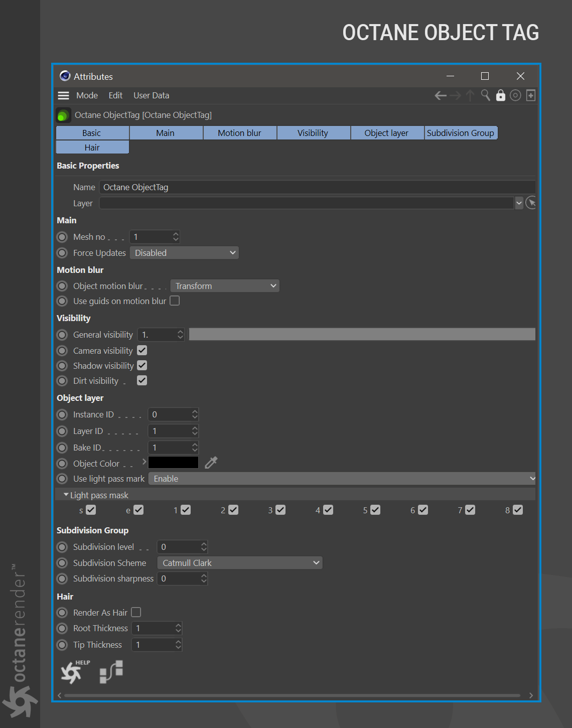Open Octane HELP icon

(75, 672)
